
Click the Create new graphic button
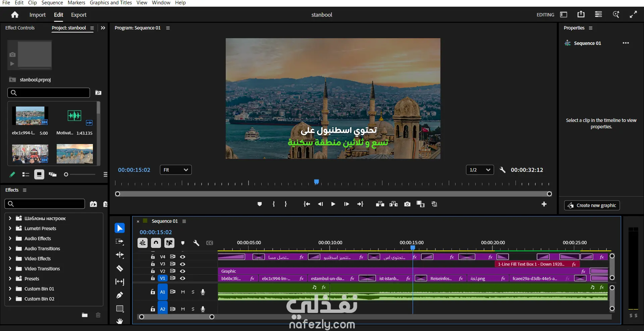592,205
